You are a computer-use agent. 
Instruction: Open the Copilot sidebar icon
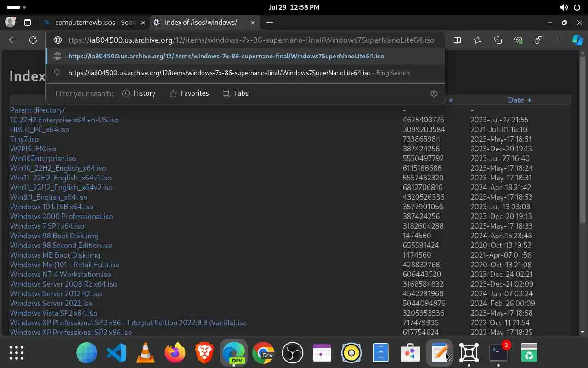click(577, 40)
